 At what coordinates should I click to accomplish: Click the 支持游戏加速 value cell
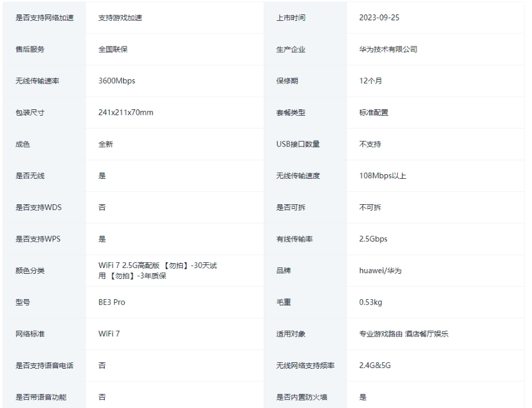click(120, 18)
